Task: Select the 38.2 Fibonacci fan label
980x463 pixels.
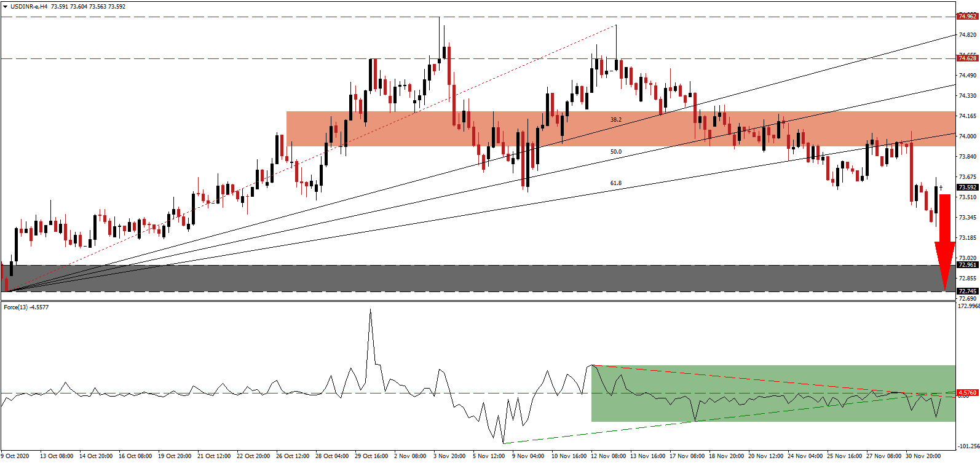Action: click(x=615, y=119)
